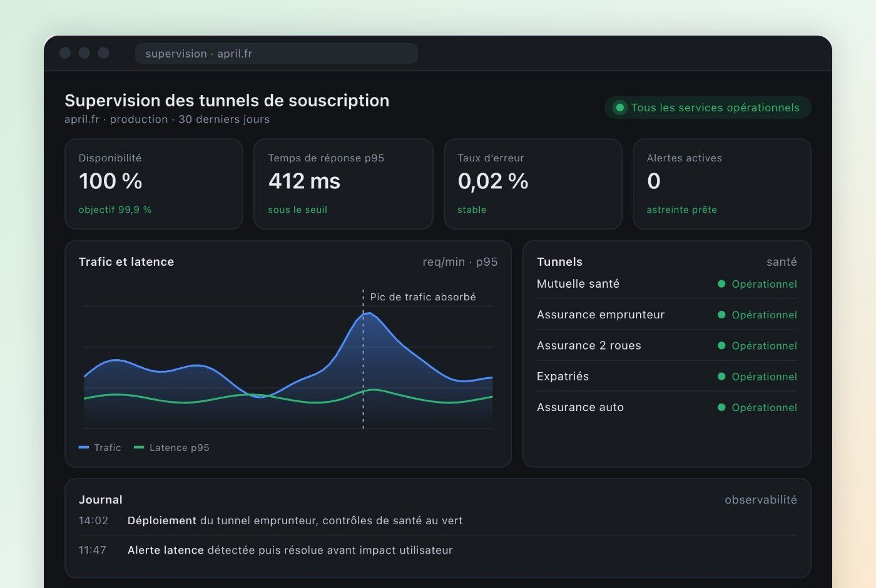Click the 'Supervision des tunnels de souscription' heading
This screenshot has width=876, height=588.
227,101
